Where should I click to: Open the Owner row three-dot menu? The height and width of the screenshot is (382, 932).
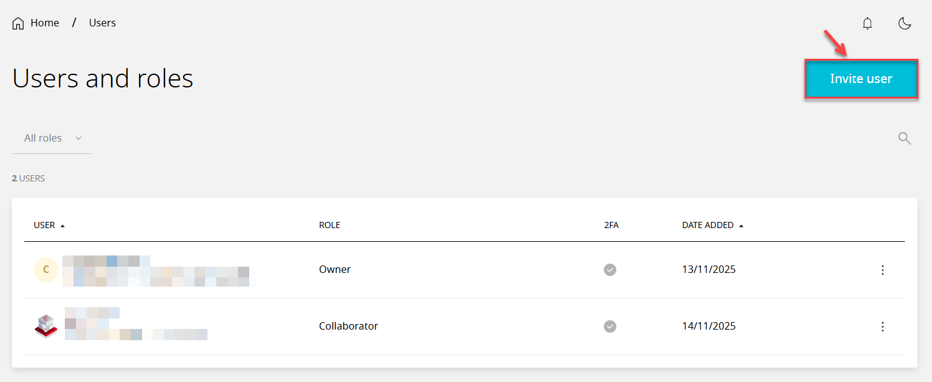click(883, 270)
